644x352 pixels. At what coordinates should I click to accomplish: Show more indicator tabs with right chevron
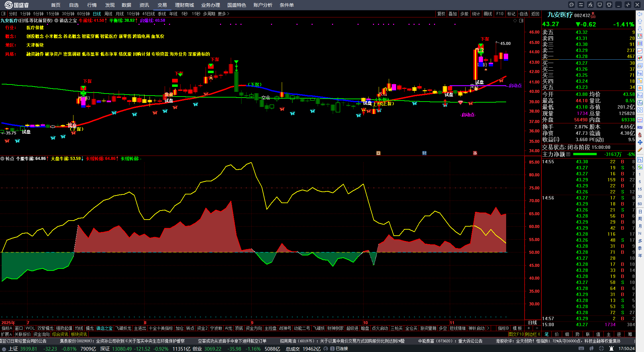[x=488, y=329]
